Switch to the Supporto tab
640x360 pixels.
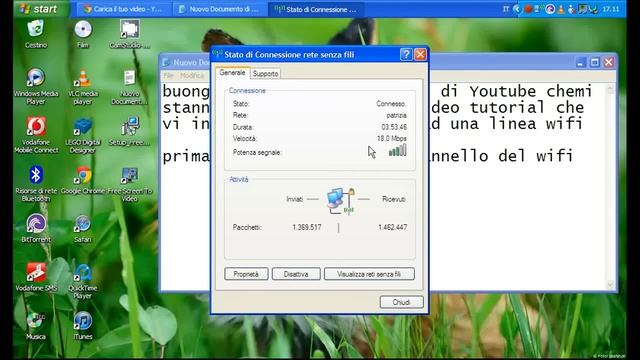click(265, 73)
